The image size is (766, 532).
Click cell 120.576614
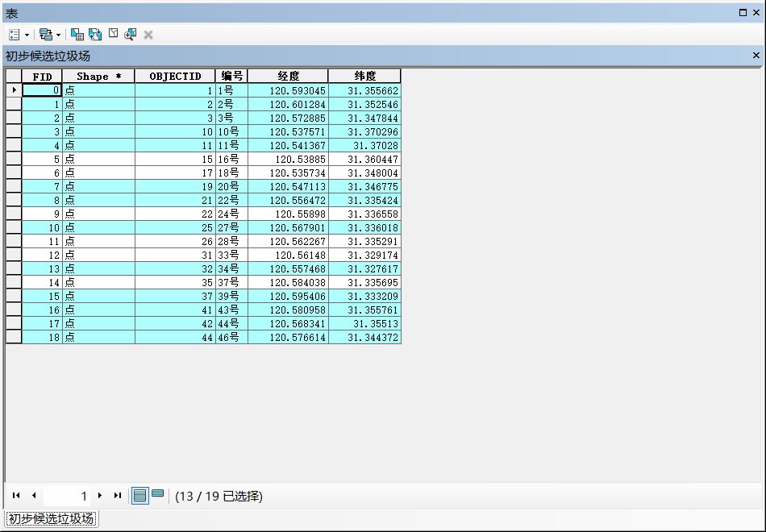tap(288, 337)
